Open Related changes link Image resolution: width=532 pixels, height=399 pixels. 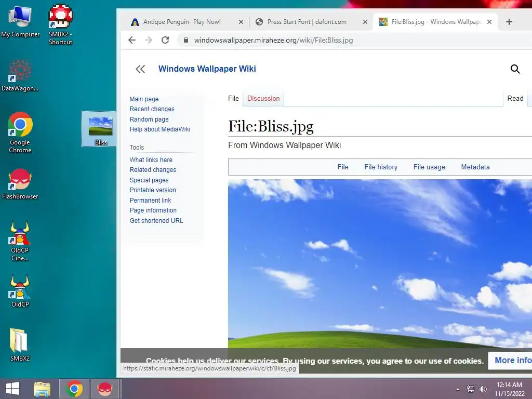[x=153, y=170]
